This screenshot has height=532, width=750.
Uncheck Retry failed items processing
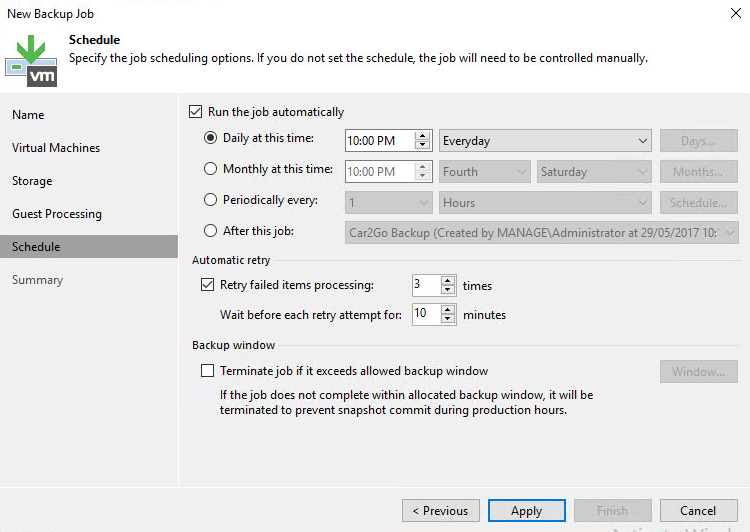(207, 285)
